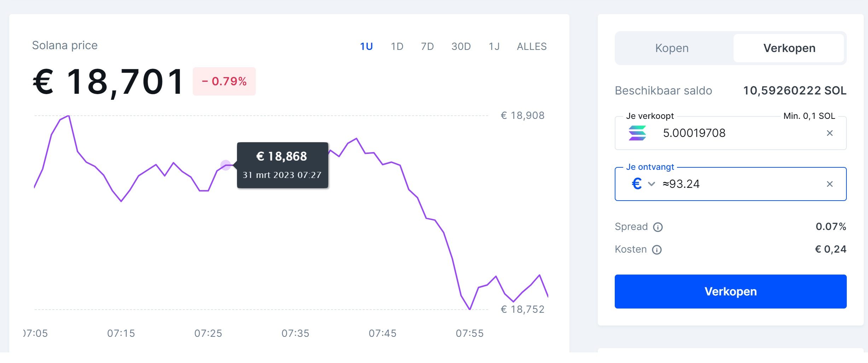868x363 pixels.
Task: Switch to the Kopen tab
Action: pos(672,48)
